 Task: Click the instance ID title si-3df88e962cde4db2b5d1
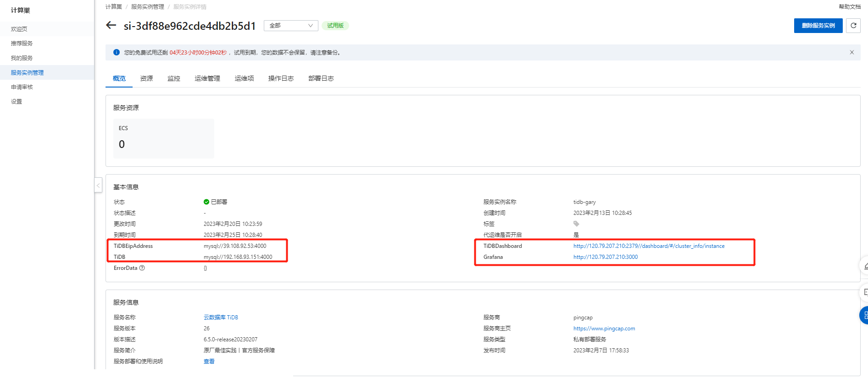coord(190,26)
